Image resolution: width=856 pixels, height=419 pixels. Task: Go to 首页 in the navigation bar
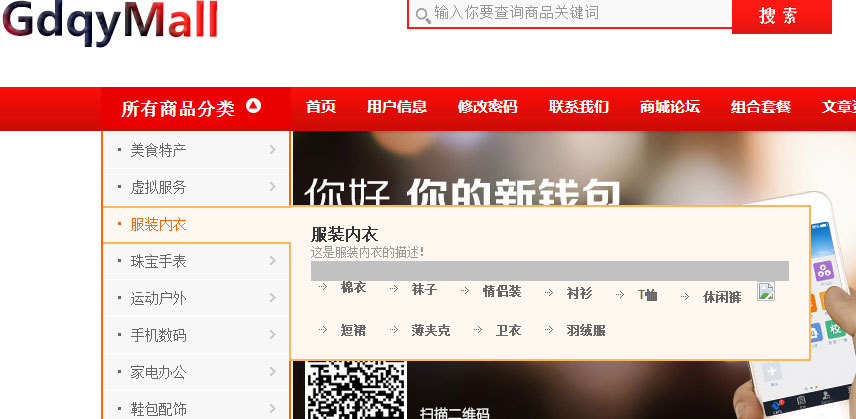point(321,107)
